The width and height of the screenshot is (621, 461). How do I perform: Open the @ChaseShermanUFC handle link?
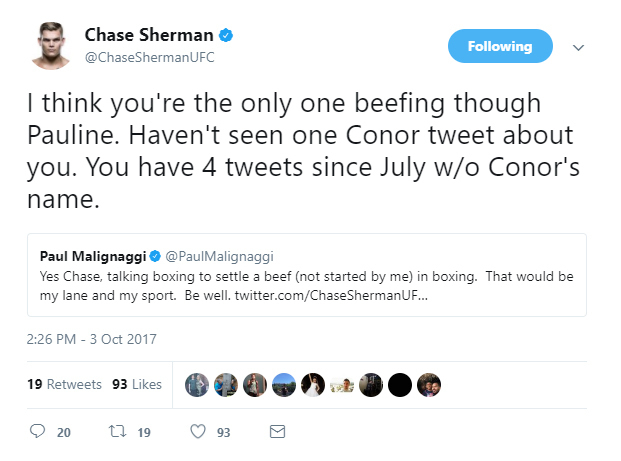(x=149, y=57)
